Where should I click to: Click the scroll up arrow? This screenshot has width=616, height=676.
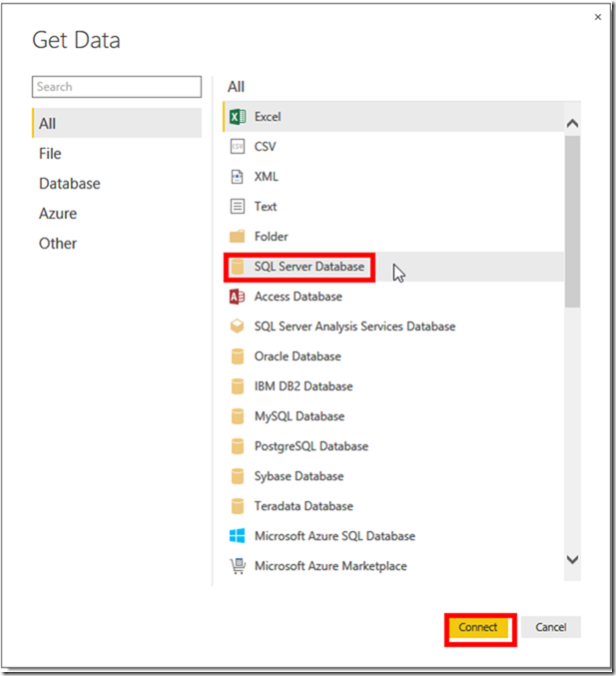(x=572, y=123)
